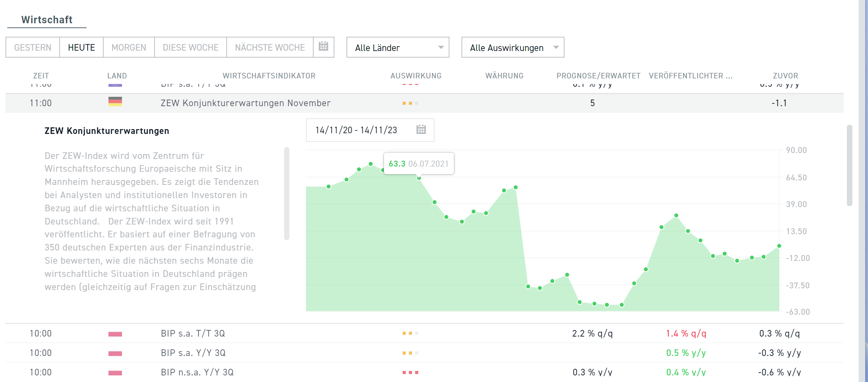Collapse the ZEW Konjunkturerwartungen November row
This screenshot has height=382, width=868.
pos(245,103)
